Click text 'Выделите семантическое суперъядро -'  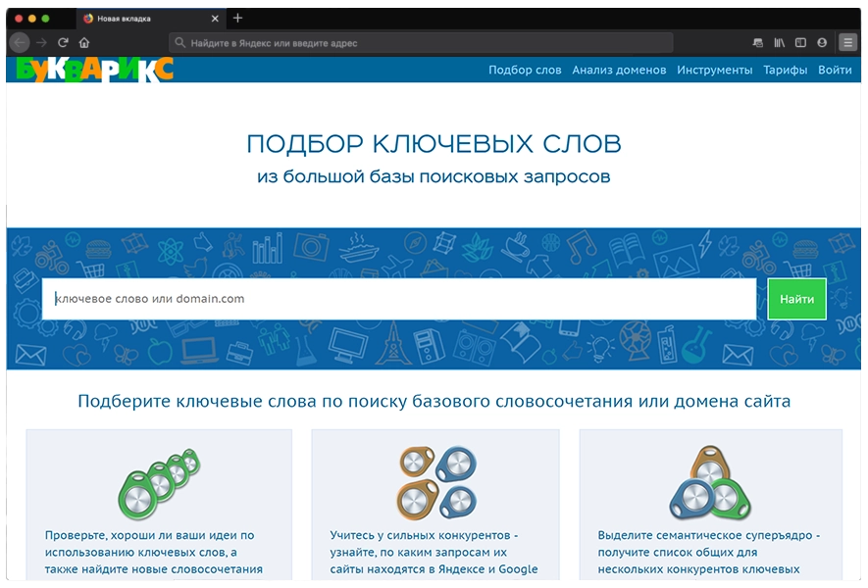click(708, 535)
